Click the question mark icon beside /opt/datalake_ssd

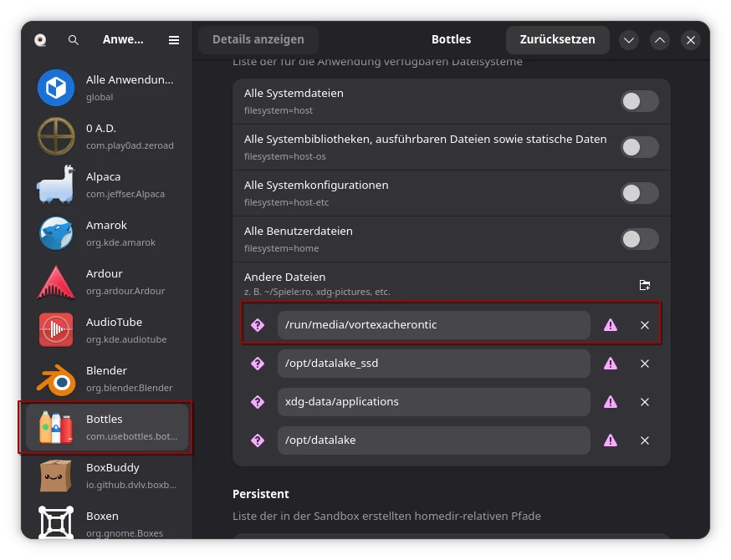pos(258,364)
